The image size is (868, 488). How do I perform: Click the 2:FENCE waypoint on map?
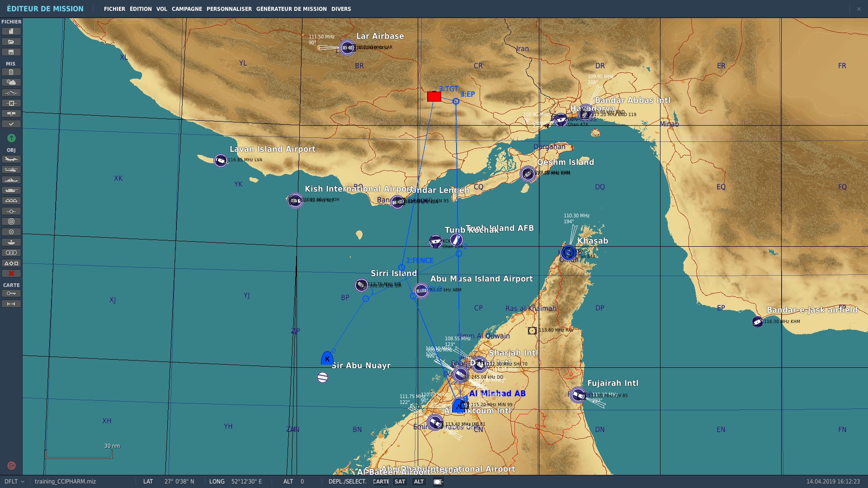click(401, 267)
